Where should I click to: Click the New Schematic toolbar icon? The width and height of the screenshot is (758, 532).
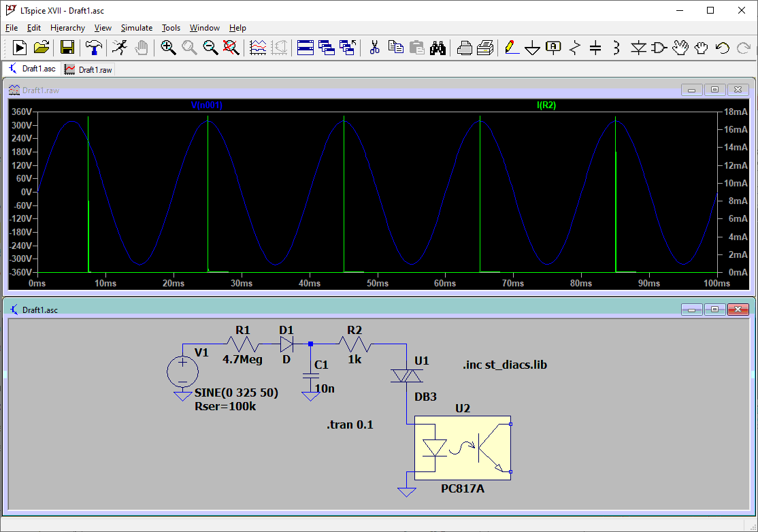point(19,48)
